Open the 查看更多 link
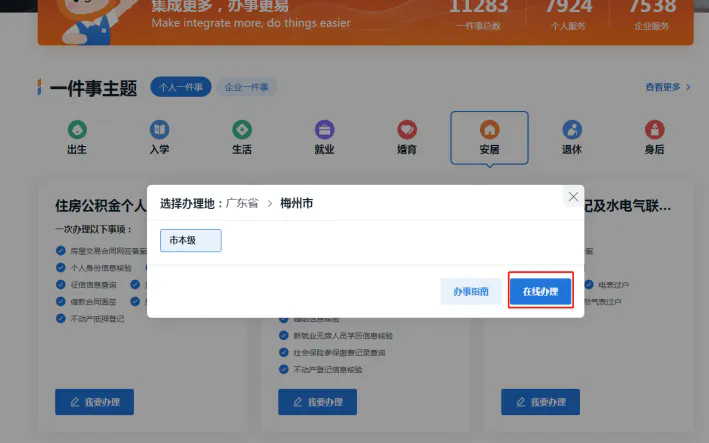The image size is (709, 443). tap(662, 87)
